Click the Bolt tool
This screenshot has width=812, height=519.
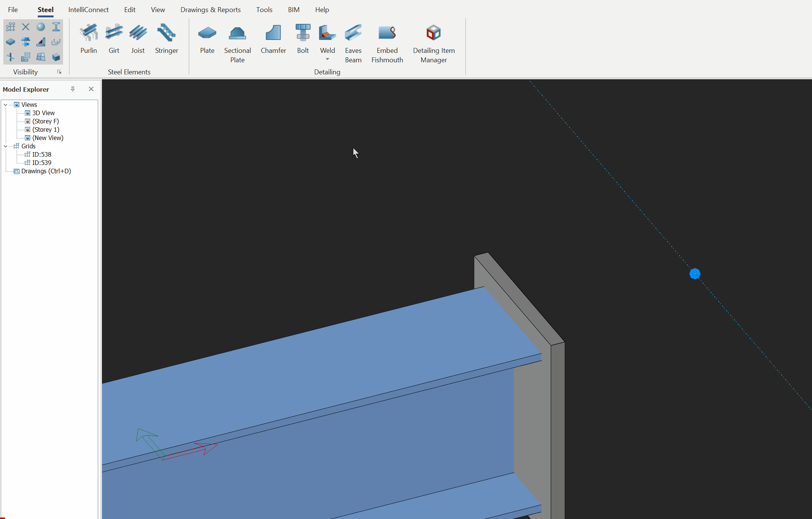[x=303, y=39]
